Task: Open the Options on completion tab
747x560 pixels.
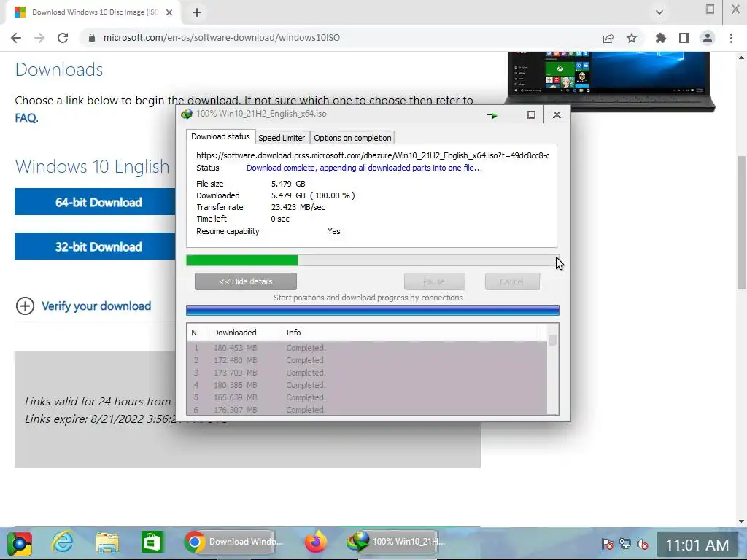Action: coord(352,138)
